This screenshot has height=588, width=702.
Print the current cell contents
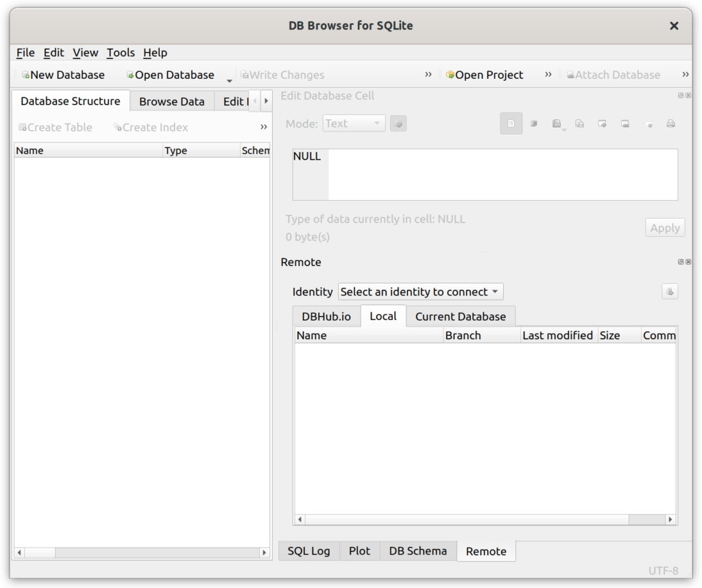pyautogui.click(x=672, y=123)
